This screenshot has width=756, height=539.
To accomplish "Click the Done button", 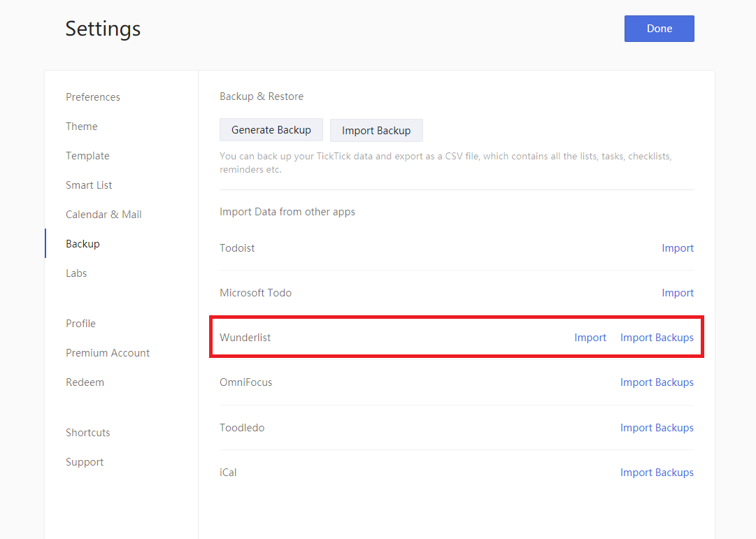I will 659,29.
